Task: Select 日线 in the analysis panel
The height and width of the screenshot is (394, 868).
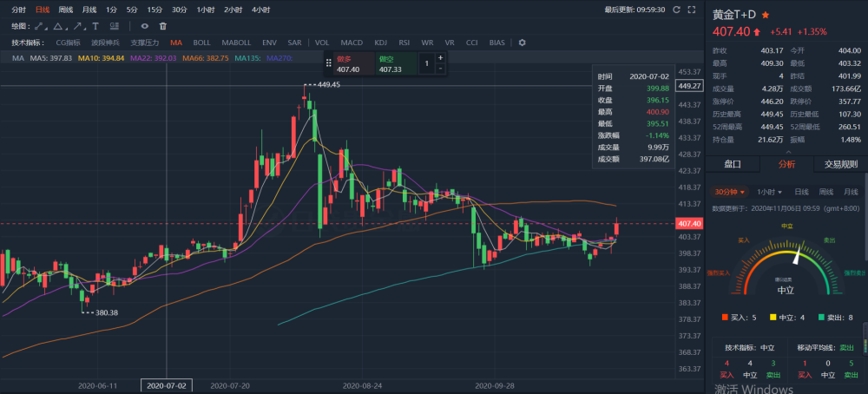Action: 801,192
